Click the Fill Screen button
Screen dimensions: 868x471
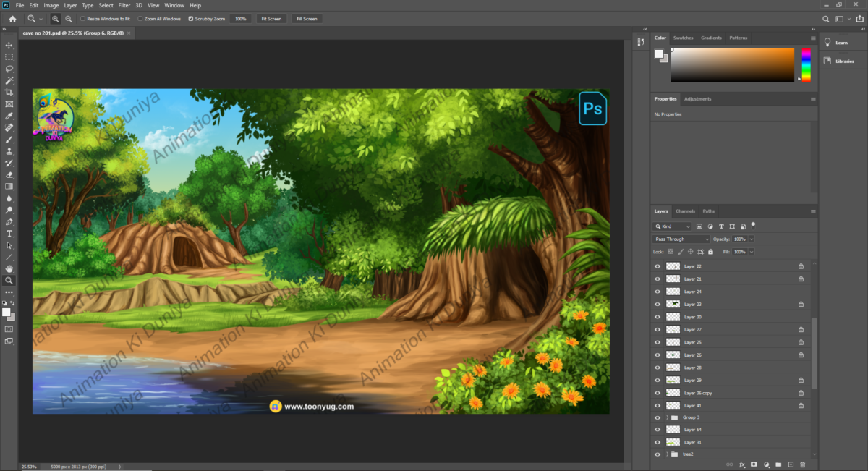(x=307, y=18)
